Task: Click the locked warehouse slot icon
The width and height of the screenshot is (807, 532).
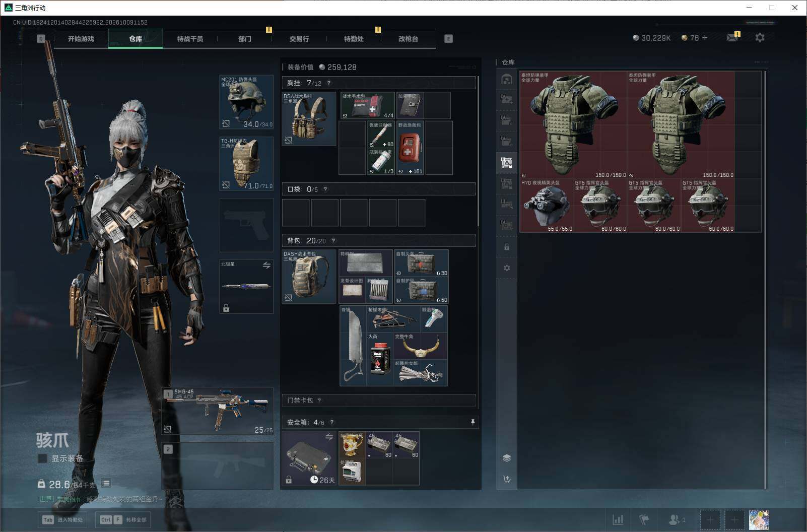Action: click(x=507, y=247)
